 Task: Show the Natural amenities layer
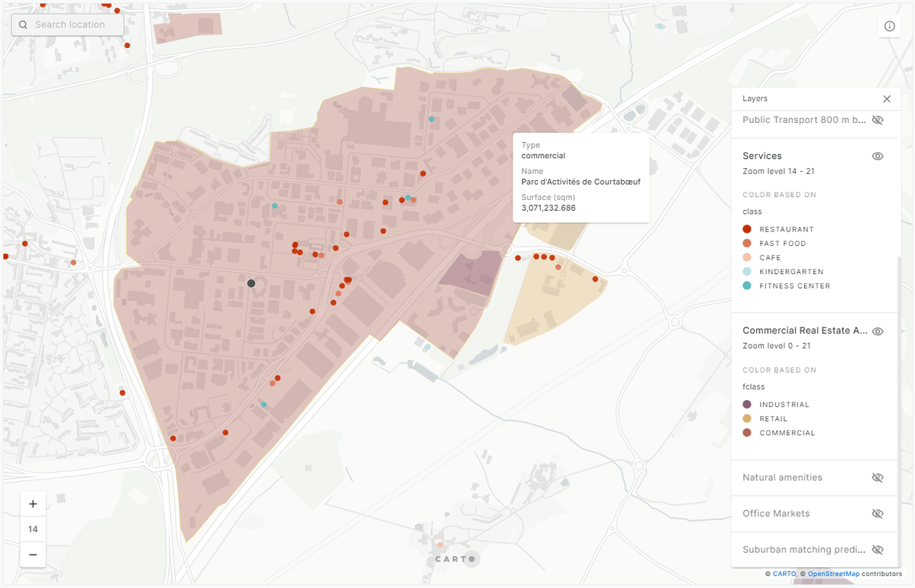[x=878, y=477]
